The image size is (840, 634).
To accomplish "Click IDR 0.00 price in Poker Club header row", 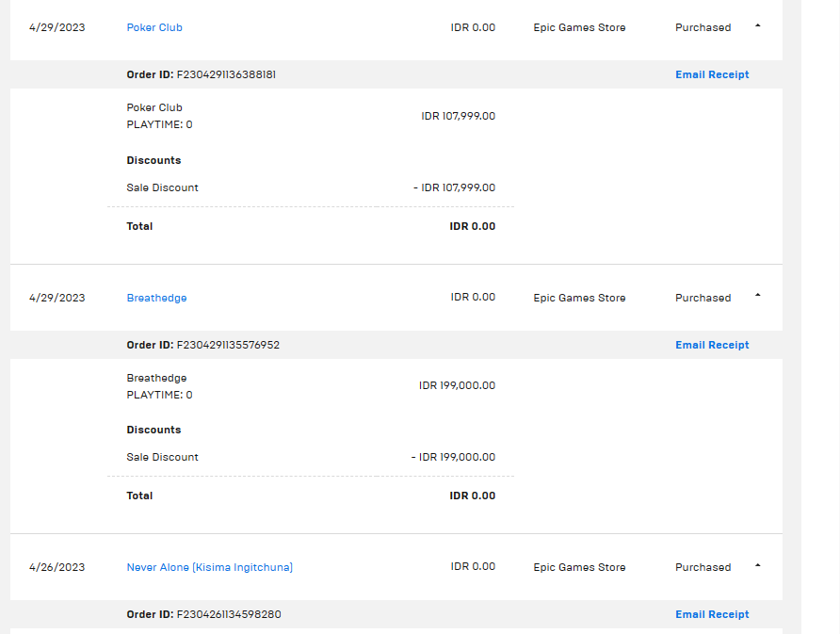I will (473, 27).
